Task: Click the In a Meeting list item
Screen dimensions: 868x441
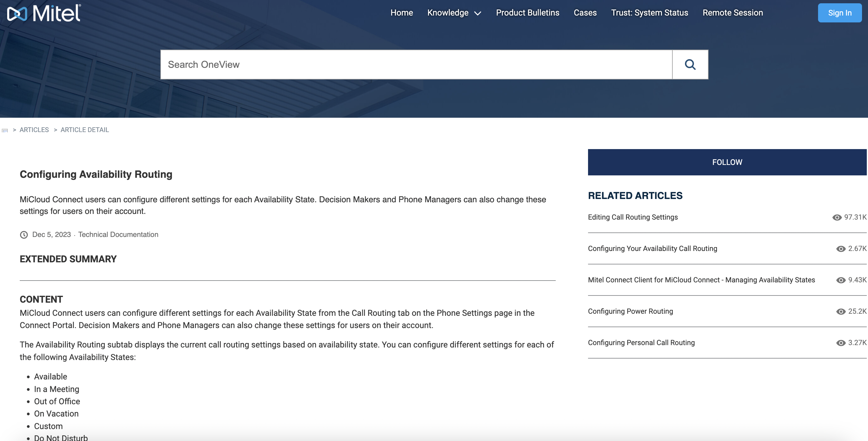Action: 57,389
